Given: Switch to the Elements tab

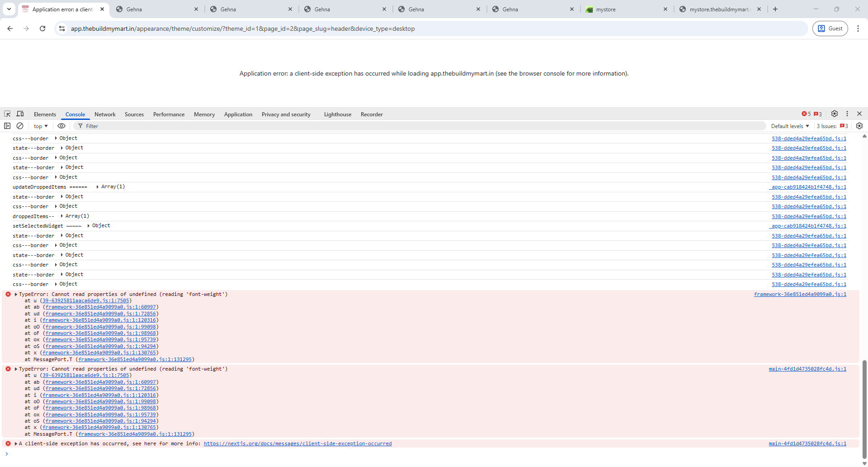Looking at the screenshot, I should (x=45, y=114).
